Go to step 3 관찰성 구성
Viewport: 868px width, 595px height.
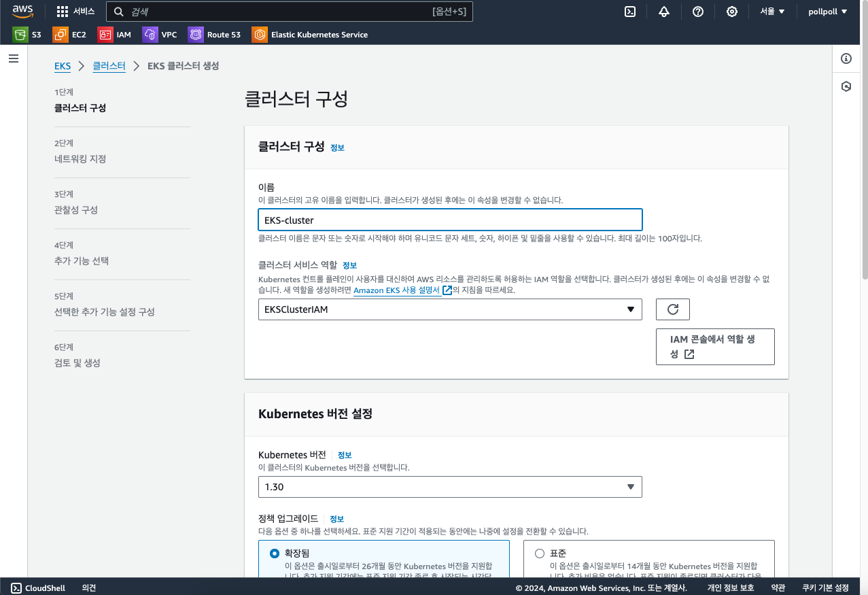[x=76, y=210]
